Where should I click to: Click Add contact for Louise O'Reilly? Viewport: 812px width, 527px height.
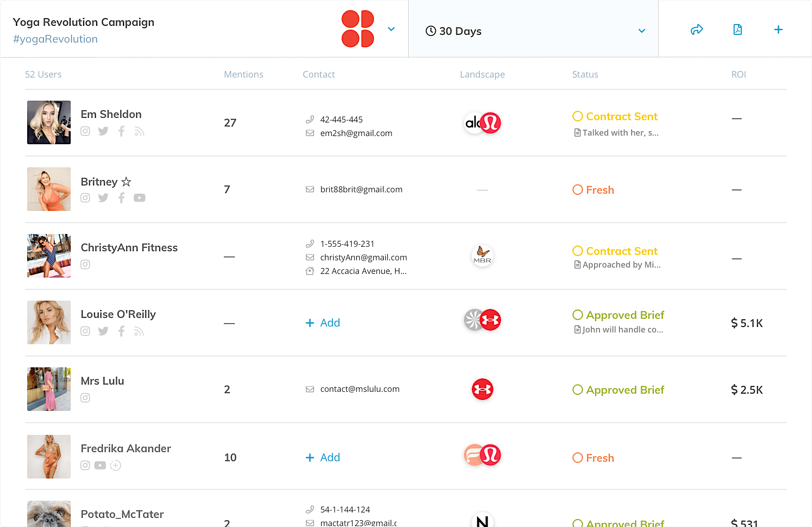(323, 323)
